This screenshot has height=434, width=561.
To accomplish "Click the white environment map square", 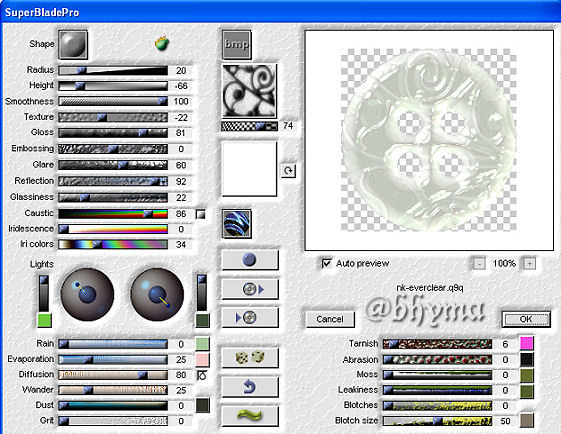I will (x=249, y=169).
